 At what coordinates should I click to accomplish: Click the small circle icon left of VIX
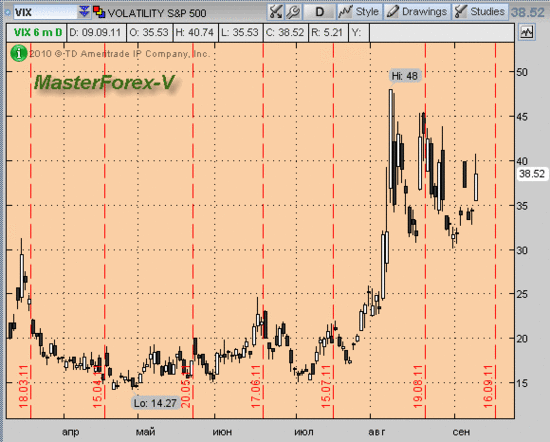coord(7,13)
